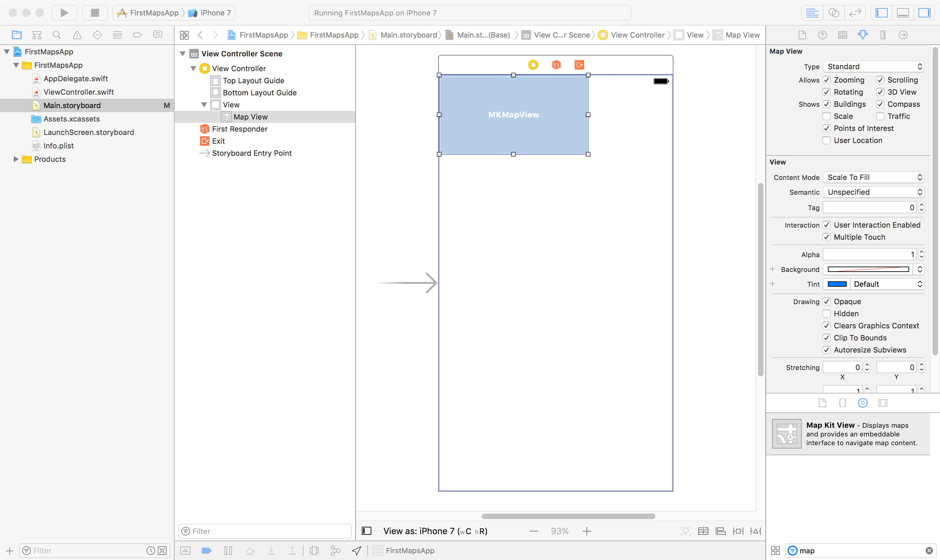Image resolution: width=940 pixels, height=560 pixels.
Task: Toggle the Assistant editor
Action: pos(834,12)
